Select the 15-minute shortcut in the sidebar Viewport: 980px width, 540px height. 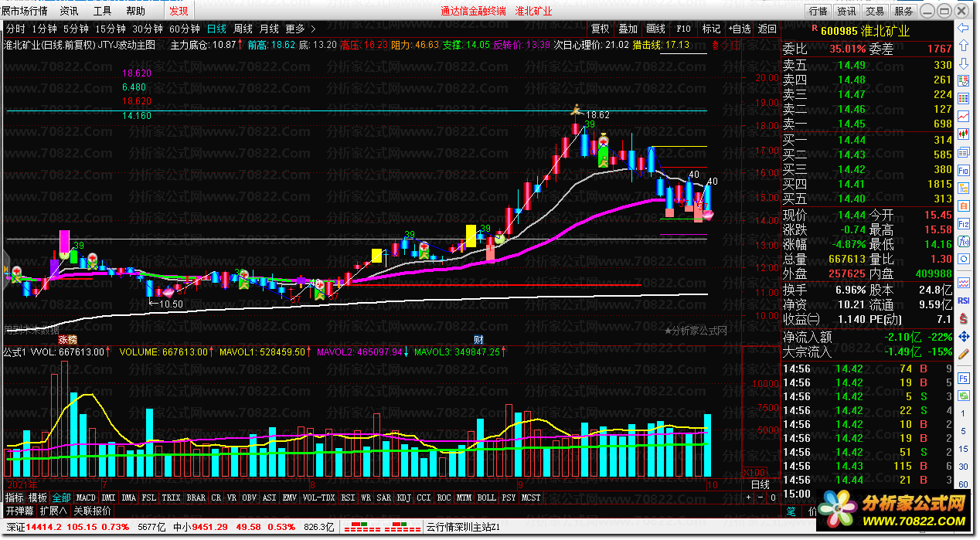tap(963, 450)
